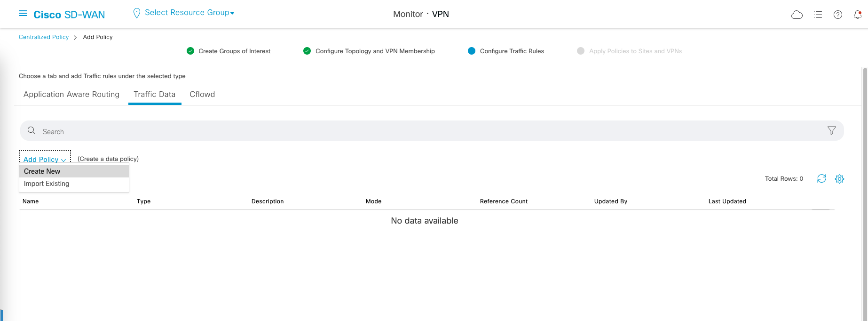868x321 pixels.
Task: Open the hamburger navigation menu
Action: click(x=23, y=14)
